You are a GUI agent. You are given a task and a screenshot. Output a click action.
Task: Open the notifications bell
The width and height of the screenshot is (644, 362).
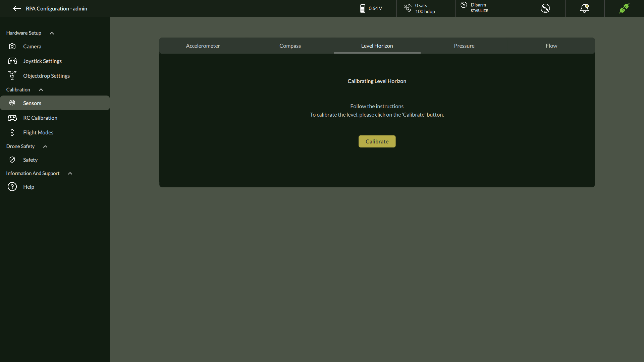(585, 8)
